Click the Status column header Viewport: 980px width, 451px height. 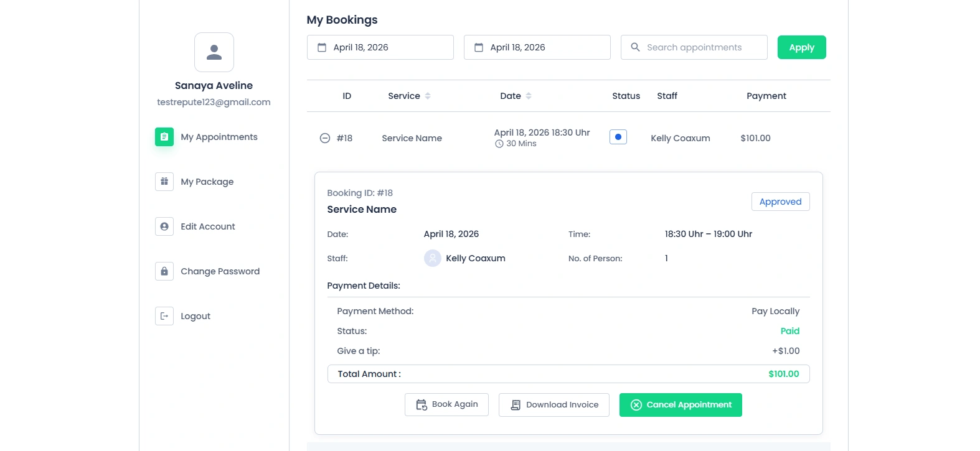coord(626,96)
